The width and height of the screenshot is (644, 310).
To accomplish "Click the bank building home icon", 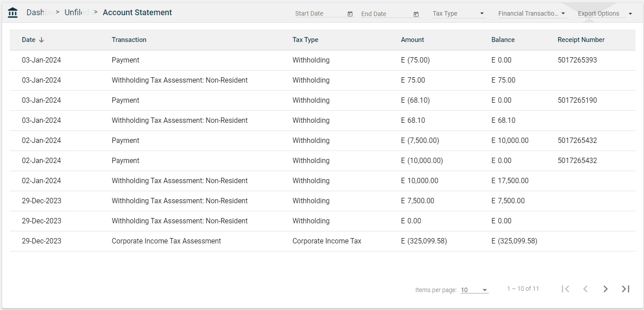I will (13, 13).
